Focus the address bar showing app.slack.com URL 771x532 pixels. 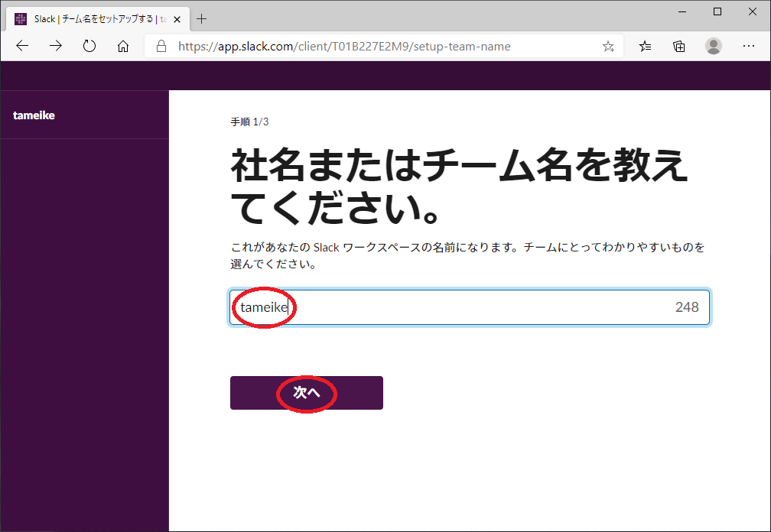coord(382,47)
